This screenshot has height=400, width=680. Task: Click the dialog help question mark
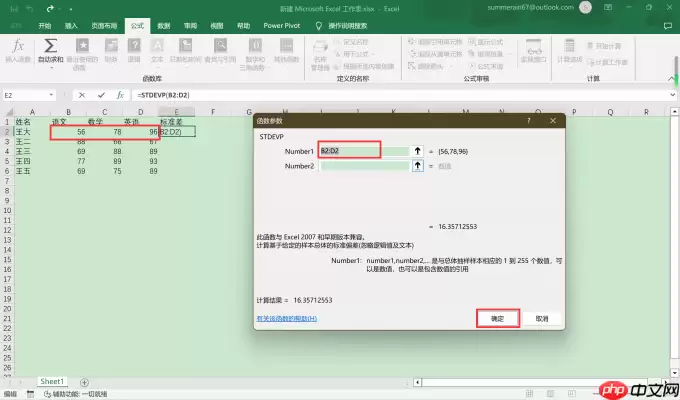(529, 121)
